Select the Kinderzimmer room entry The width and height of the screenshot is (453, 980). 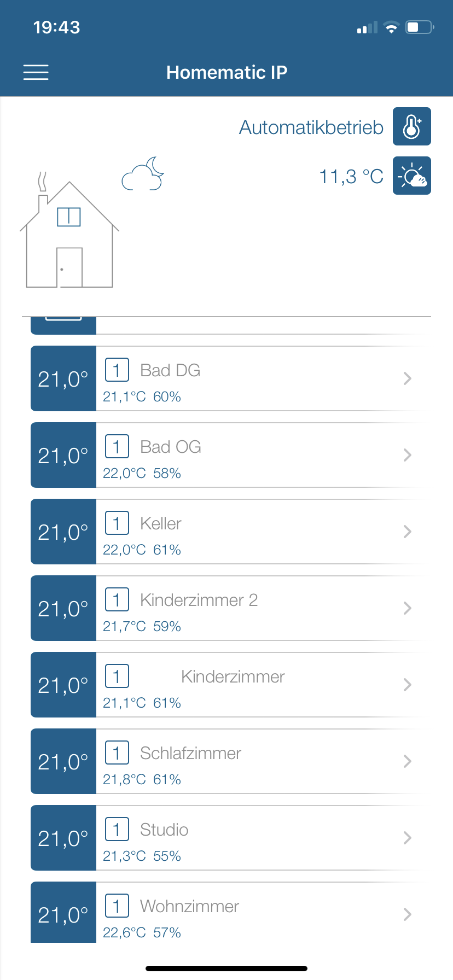tap(228, 685)
